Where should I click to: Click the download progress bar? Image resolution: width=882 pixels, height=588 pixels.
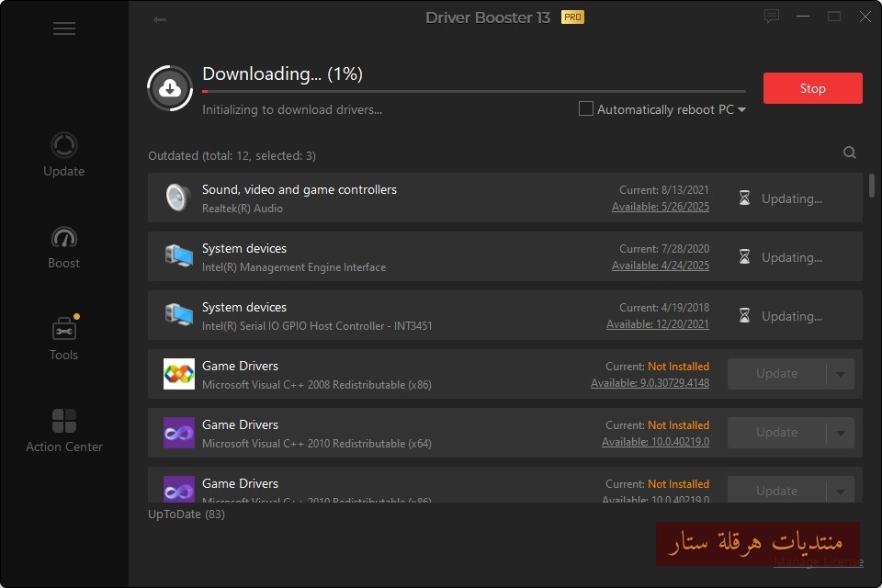pyautogui.click(x=474, y=91)
